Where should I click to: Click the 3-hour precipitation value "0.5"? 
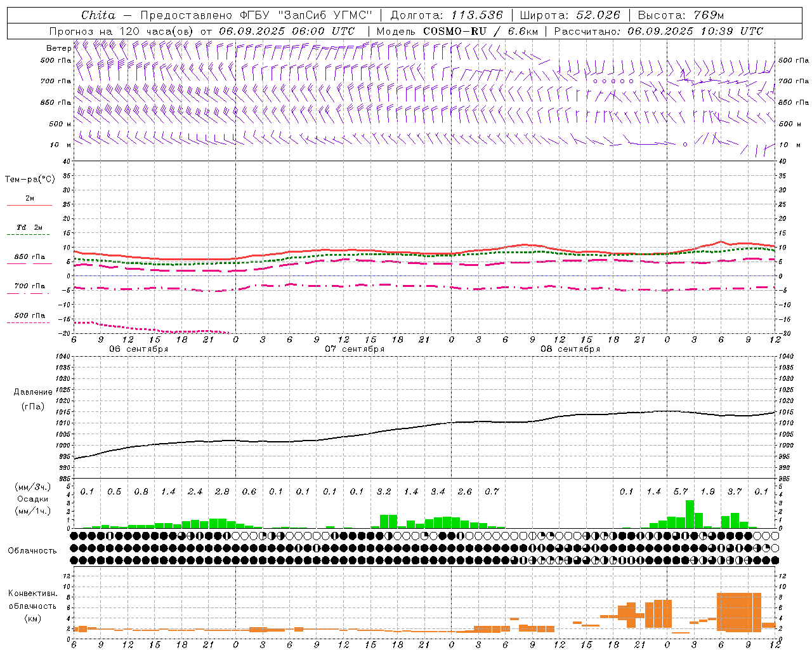(114, 491)
